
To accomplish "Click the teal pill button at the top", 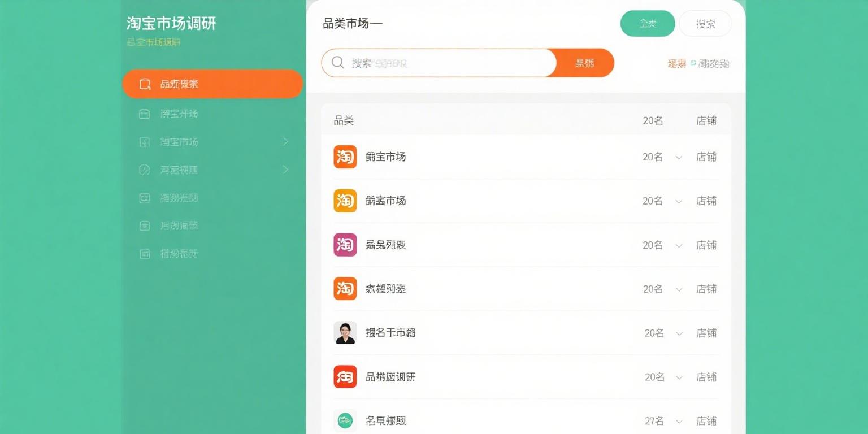I will (648, 24).
